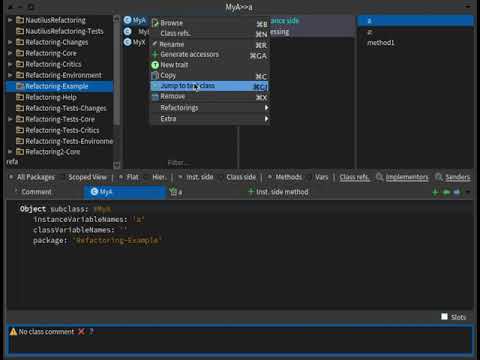Open the Extra submenu
This screenshot has height=360, width=480.
click(x=210, y=119)
